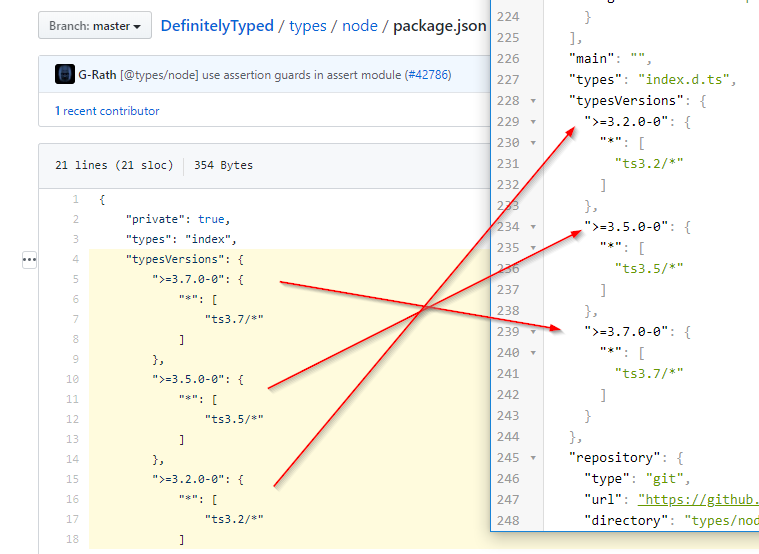
Task: Click "main" key in editor panel
Action: [x=592, y=59]
